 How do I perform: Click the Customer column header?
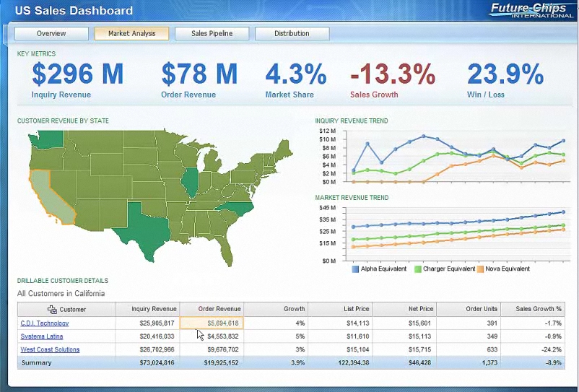(66, 309)
